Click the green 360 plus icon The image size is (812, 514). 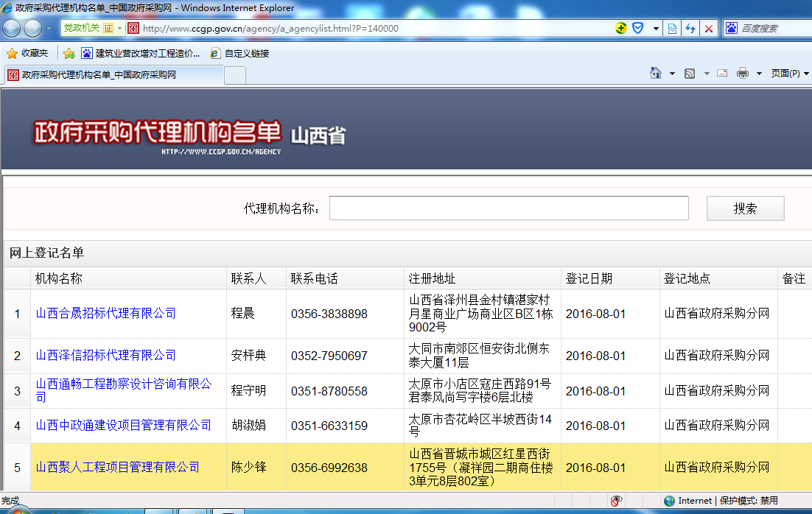coord(621,28)
